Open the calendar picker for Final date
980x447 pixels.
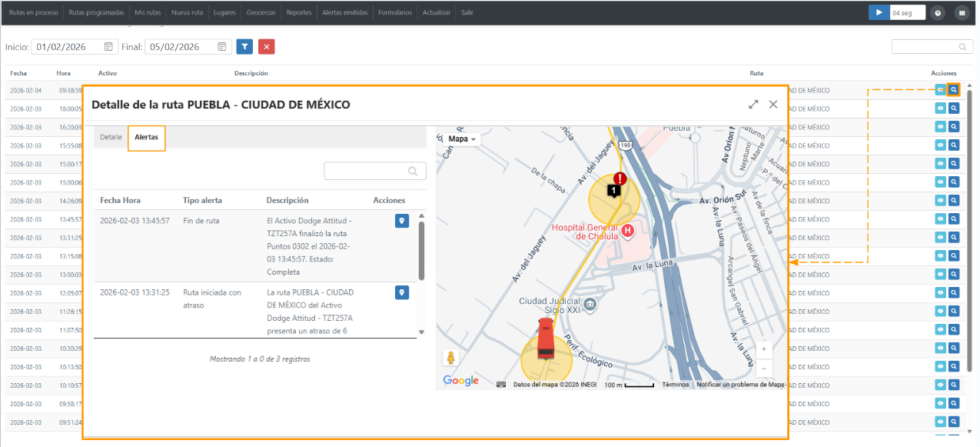tap(222, 47)
